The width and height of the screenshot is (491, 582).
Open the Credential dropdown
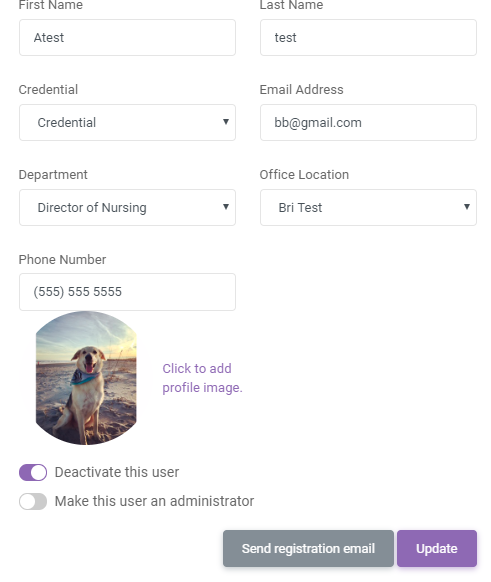pos(127,122)
